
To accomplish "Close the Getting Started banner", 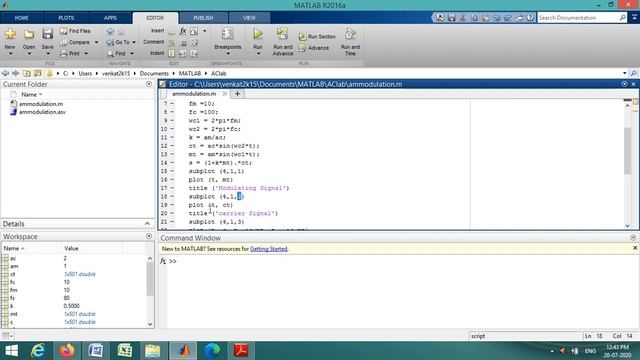I will pyautogui.click(x=635, y=248).
